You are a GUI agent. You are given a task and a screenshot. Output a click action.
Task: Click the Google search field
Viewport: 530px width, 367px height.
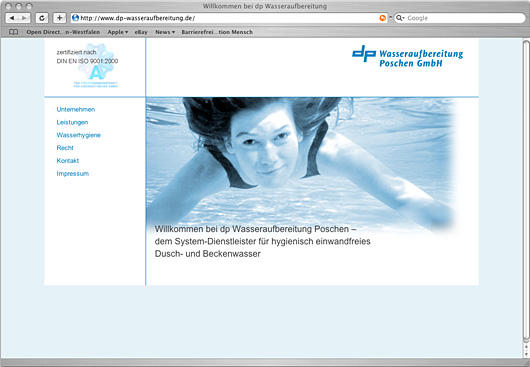[460, 18]
